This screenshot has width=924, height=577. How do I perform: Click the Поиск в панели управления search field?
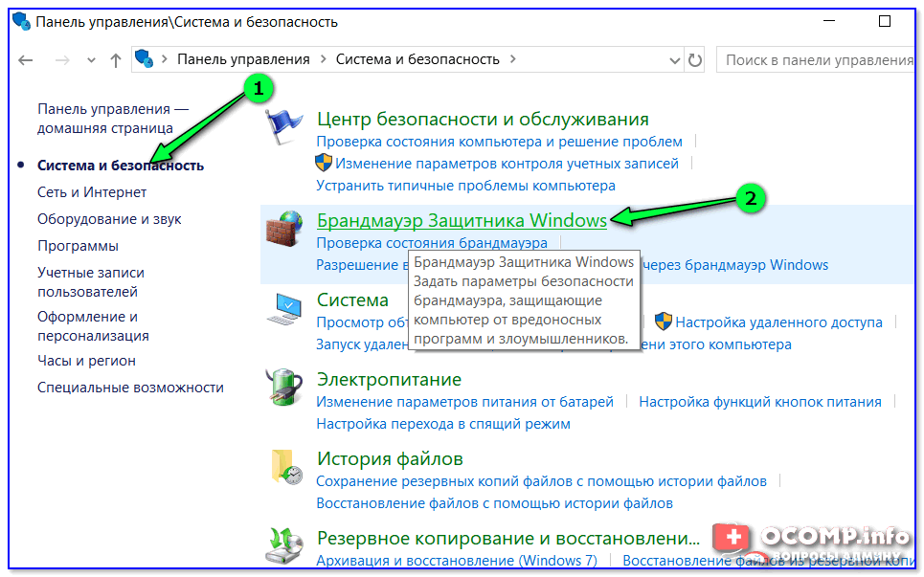(816, 60)
